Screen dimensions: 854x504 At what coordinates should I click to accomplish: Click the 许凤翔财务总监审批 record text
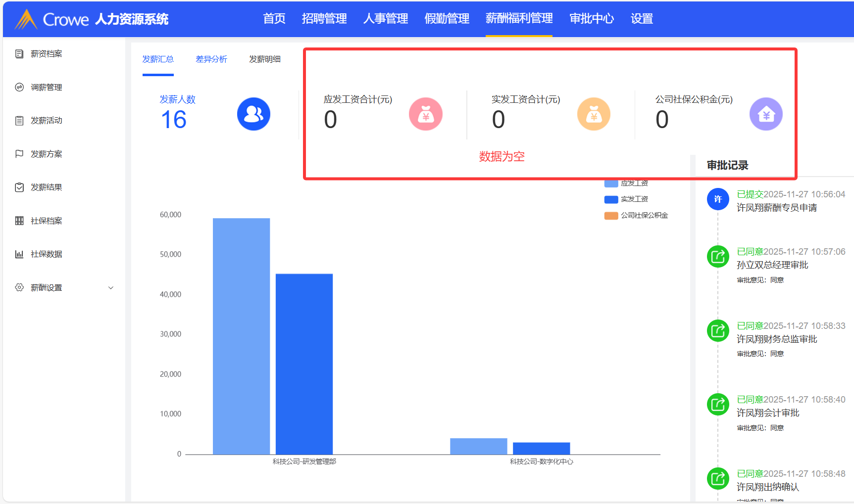(x=777, y=339)
